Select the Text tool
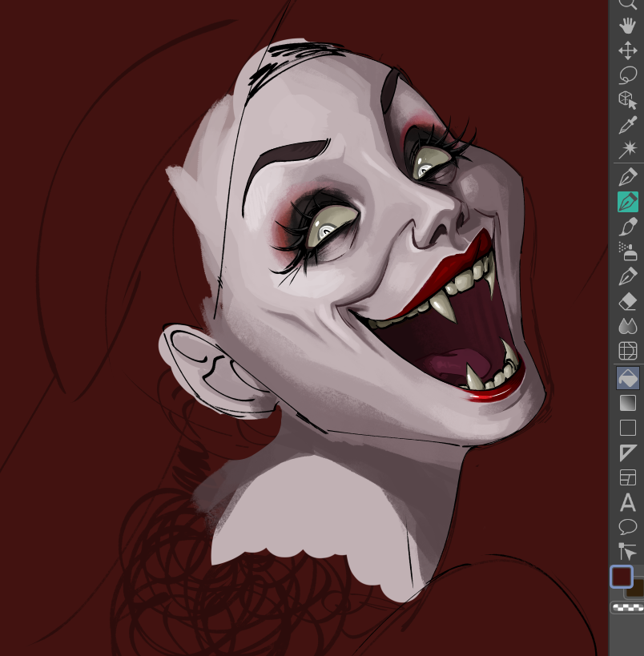The image size is (644, 656). point(628,502)
